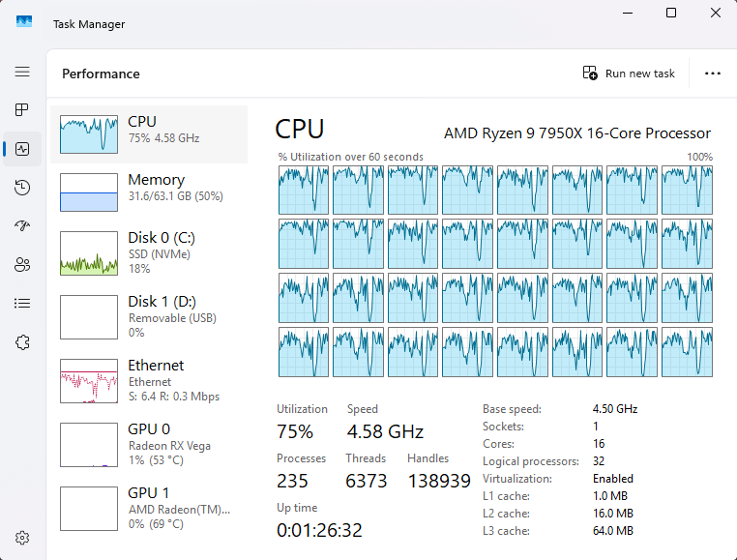This screenshot has width=737, height=560.
Task: Select the CPU performance entry
Action: pyautogui.click(x=149, y=134)
